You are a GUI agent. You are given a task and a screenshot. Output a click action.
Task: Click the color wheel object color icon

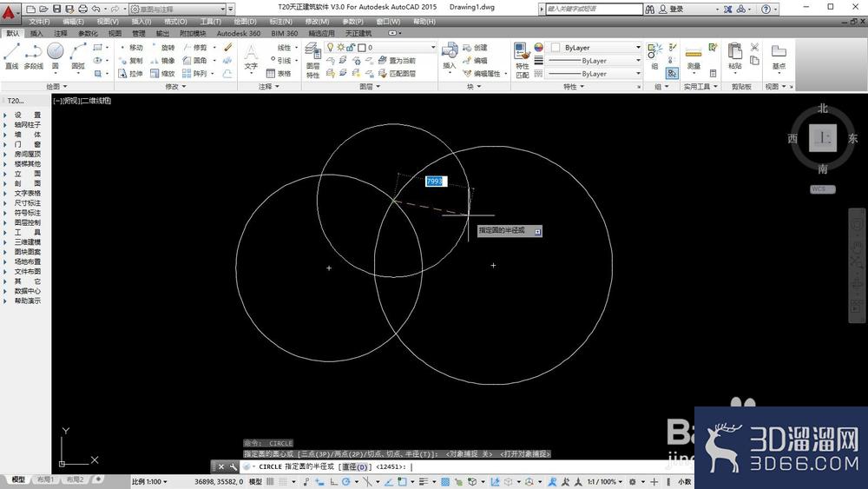538,48
